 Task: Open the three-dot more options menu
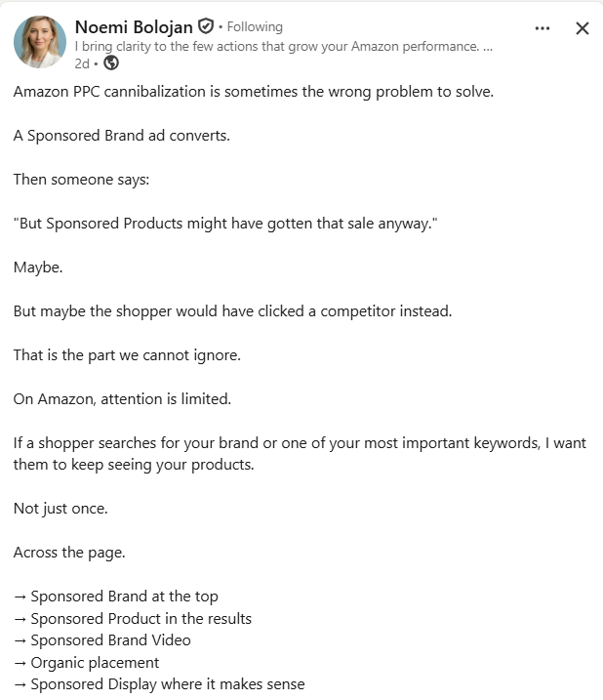coord(542,28)
